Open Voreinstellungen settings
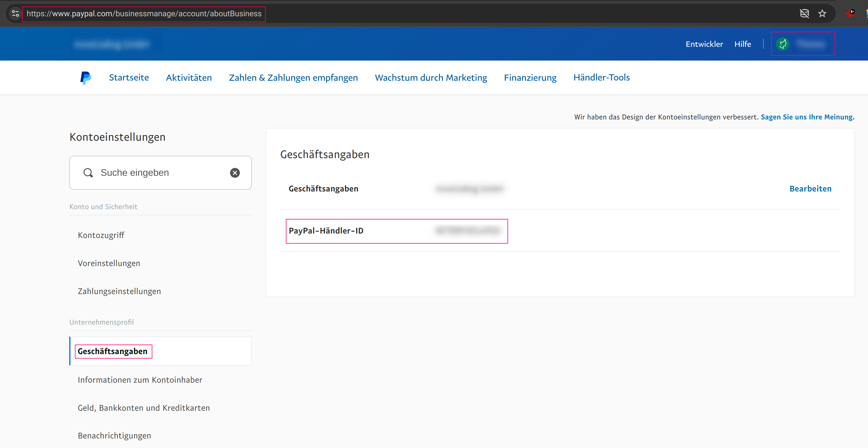Viewport: 868px width, 448px height. [x=109, y=263]
